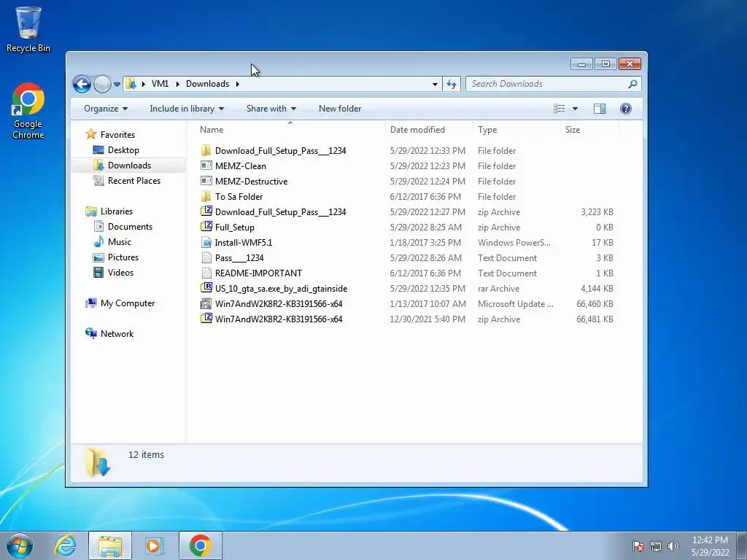The image size is (747, 560).
Task: Select My Computer in navigation pane
Action: click(127, 303)
